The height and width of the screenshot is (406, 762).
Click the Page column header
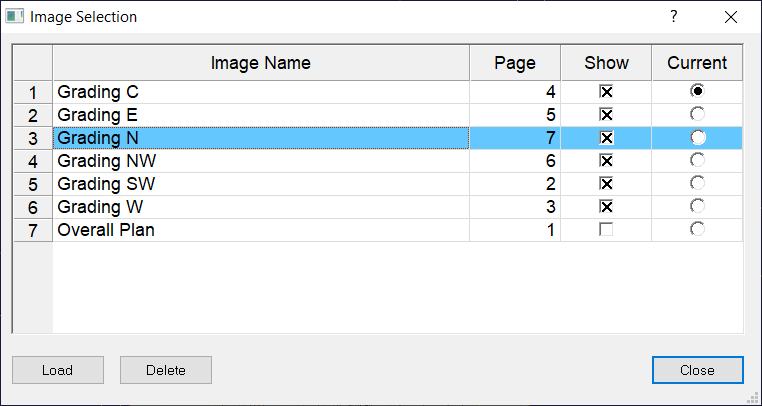click(515, 63)
